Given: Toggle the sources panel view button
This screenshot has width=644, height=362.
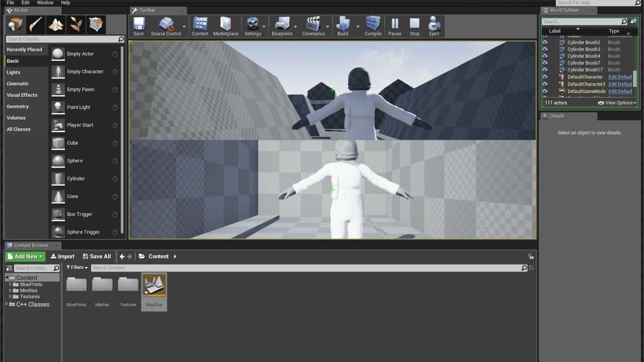Looking at the screenshot, I should (x=9, y=268).
